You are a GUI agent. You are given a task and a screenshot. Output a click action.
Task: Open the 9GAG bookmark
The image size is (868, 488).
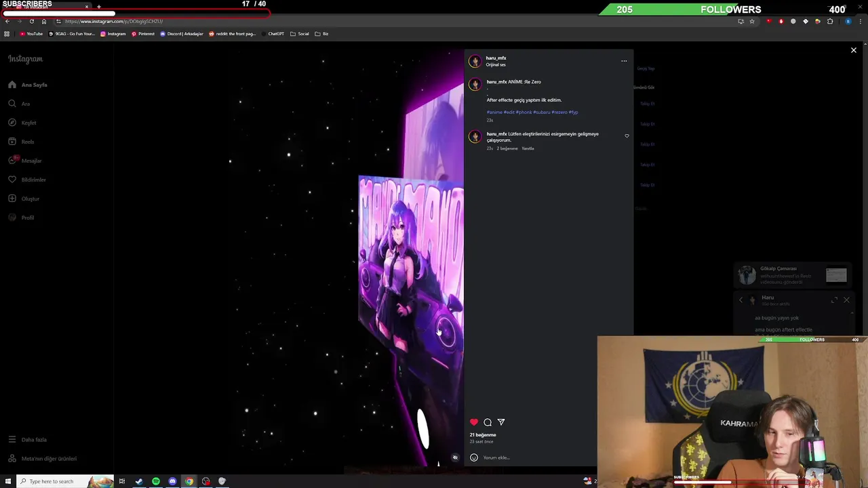tap(72, 34)
